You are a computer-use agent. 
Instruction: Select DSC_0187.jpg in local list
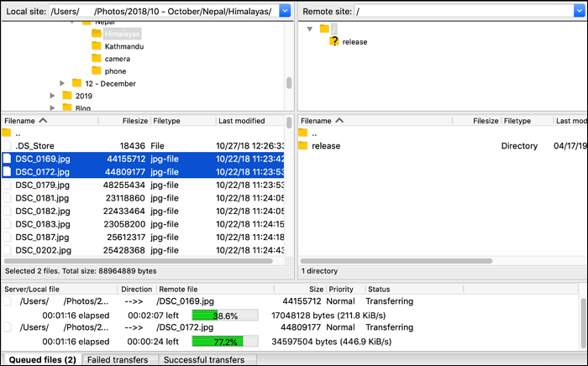pyautogui.click(x=143, y=237)
